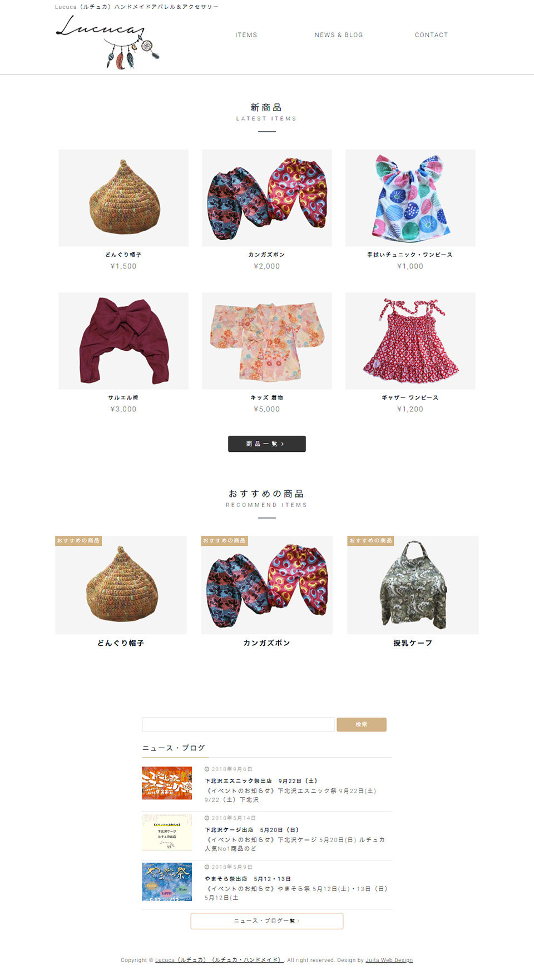The image size is (534, 980).
Task: Click the blog search input field
Action: pyautogui.click(x=238, y=724)
